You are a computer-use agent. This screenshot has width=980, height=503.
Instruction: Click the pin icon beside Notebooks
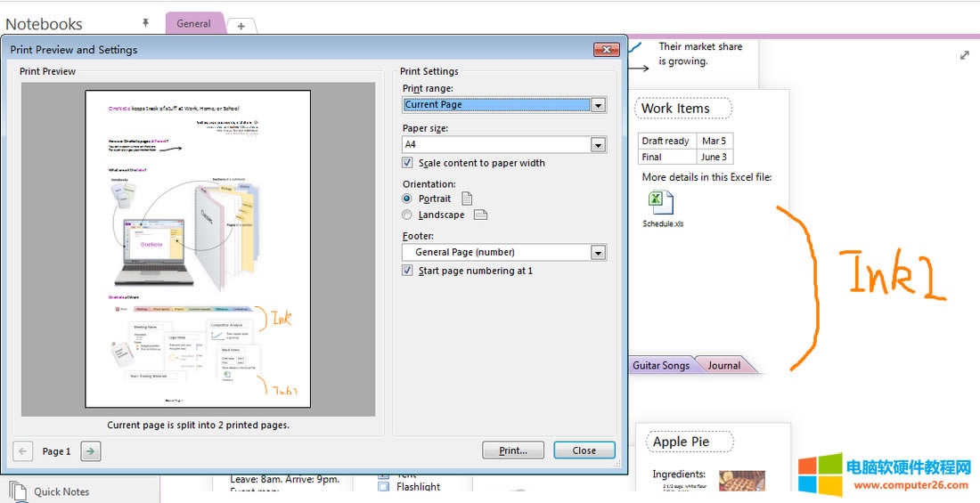pyautogui.click(x=146, y=23)
